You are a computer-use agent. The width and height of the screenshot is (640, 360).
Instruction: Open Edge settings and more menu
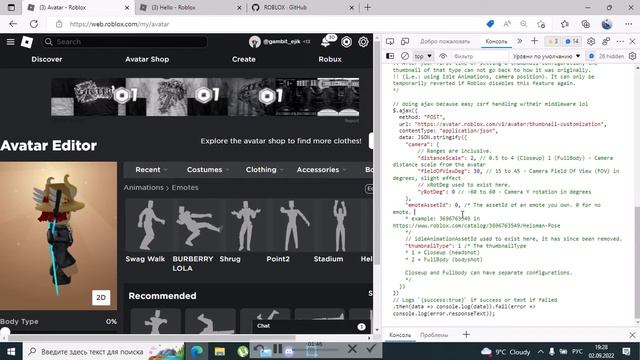click(x=629, y=24)
